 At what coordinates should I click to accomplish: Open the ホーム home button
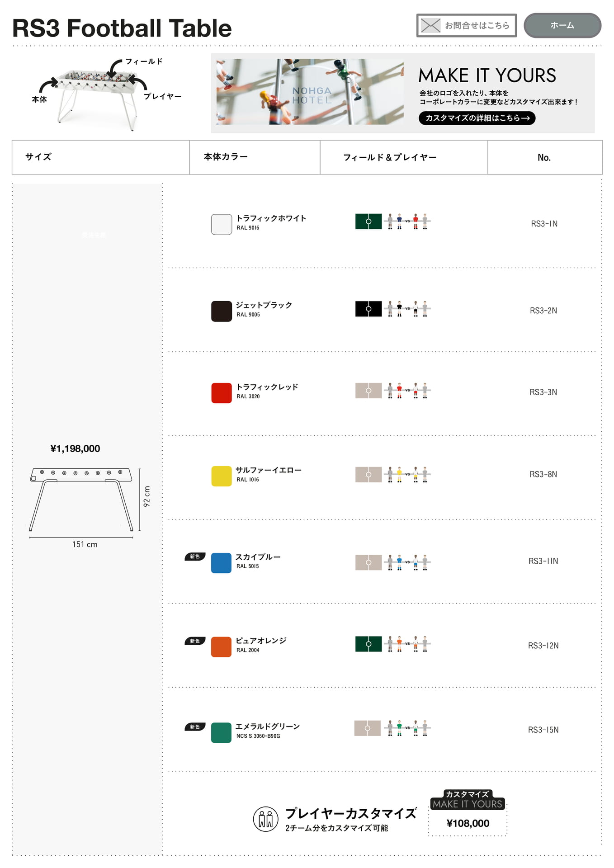pyautogui.click(x=562, y=25)
